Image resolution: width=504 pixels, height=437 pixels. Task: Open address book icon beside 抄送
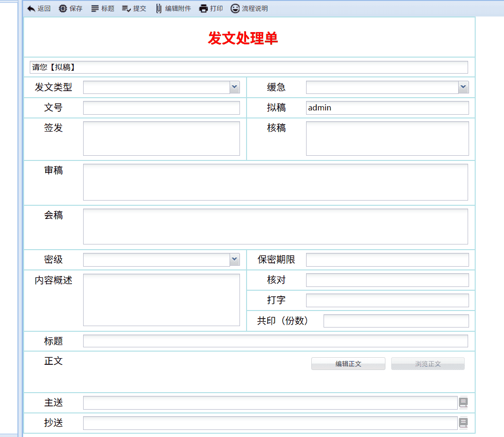point(463,423)
